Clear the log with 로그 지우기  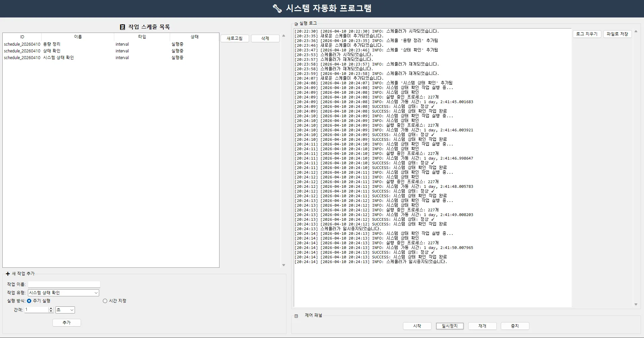coord(587,34)
